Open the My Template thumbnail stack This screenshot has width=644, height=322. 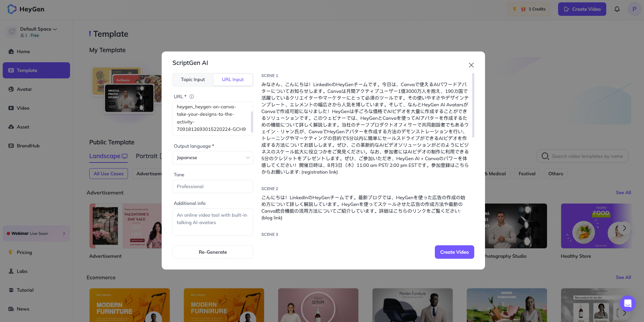coord(127,90)
